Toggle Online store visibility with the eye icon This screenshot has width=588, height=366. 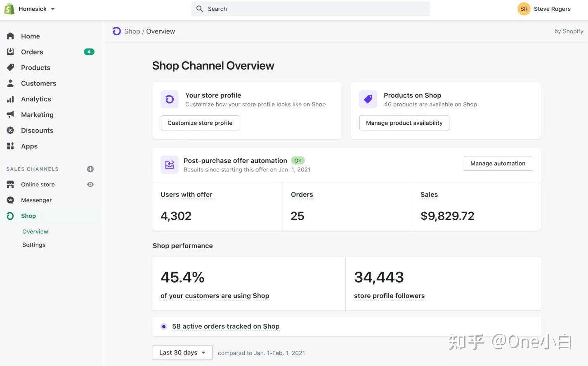(x=90, y=184)
